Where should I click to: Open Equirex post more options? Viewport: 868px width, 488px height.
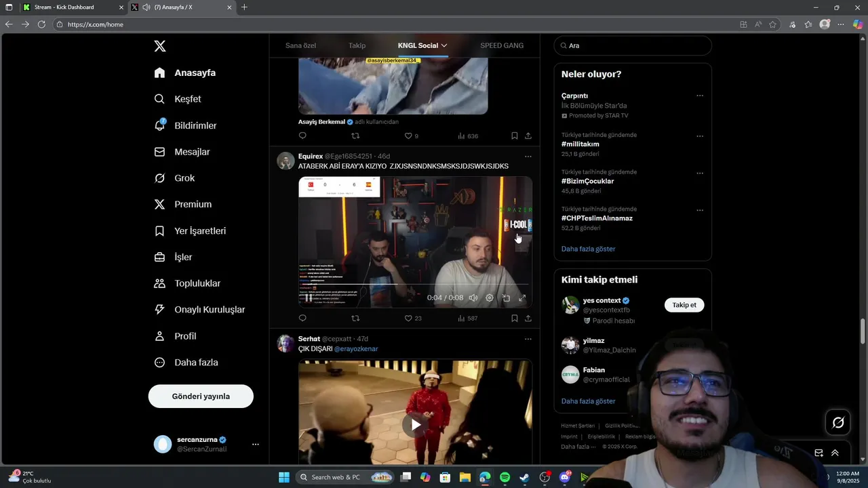coord(528,157)
